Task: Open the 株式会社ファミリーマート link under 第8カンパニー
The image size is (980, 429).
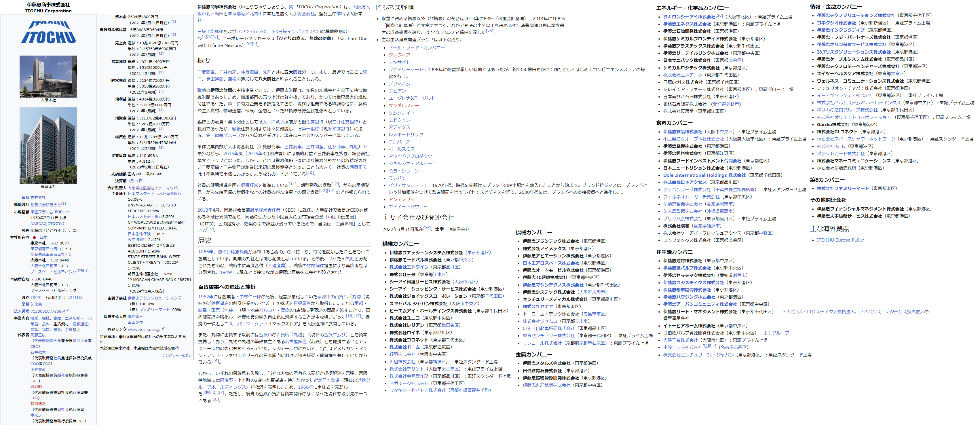Action: click(x=843, y=189)
